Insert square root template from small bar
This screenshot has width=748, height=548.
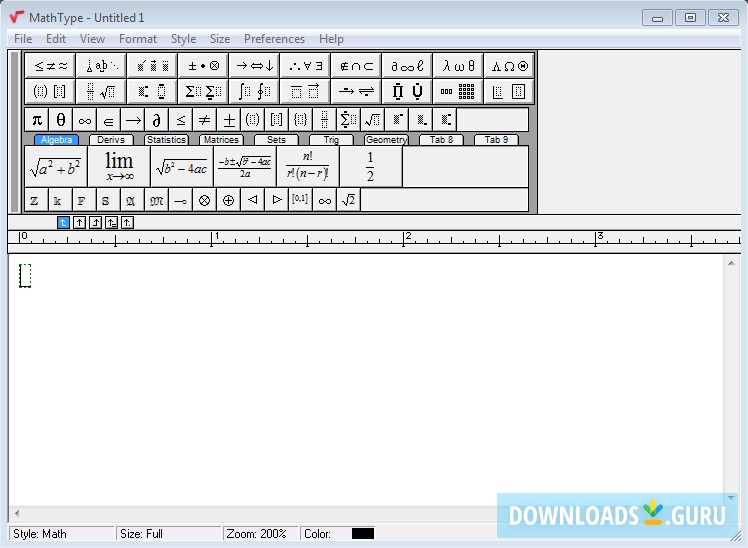coord(373,120)
